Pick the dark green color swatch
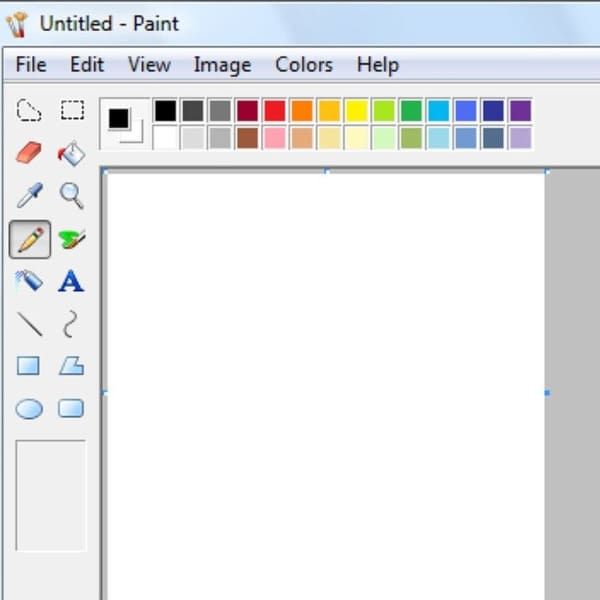This screenshot has height=600, width=600. (411, 111)
